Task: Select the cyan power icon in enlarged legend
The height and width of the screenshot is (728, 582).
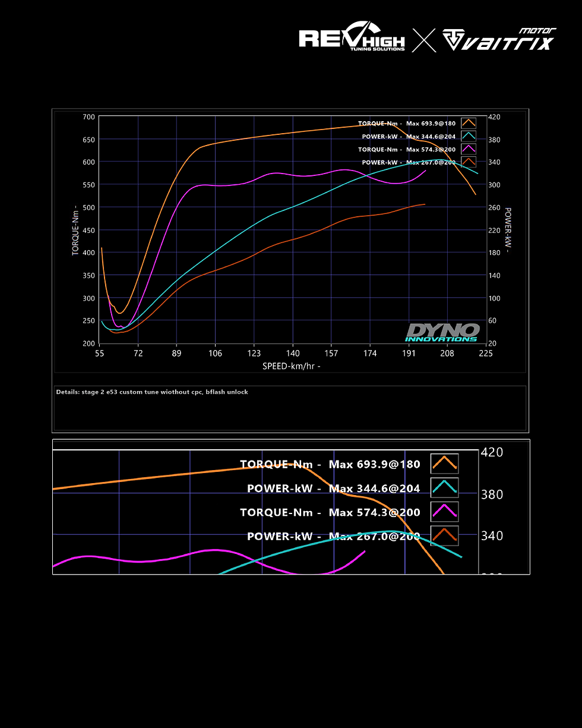Action: pos(444,488)
